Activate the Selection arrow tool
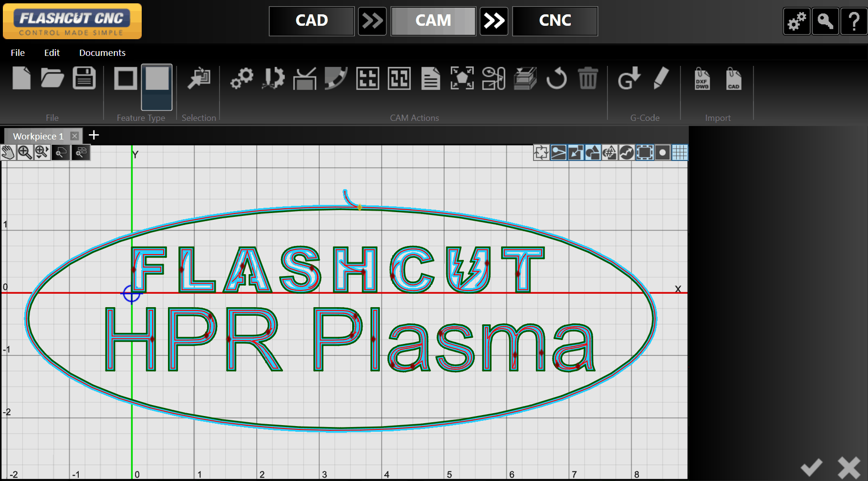868x481 pixels. 199,78
